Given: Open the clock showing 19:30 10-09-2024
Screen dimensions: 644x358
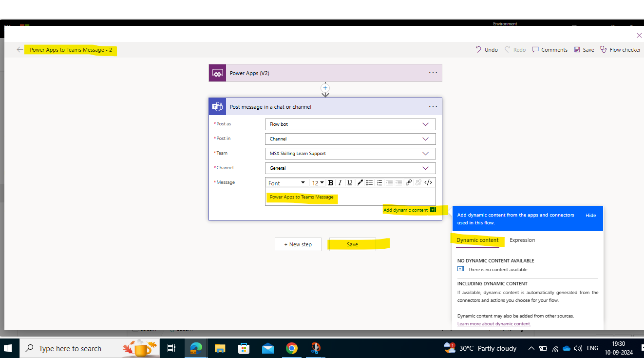Looking at the screenshot, I should point(618,348).
